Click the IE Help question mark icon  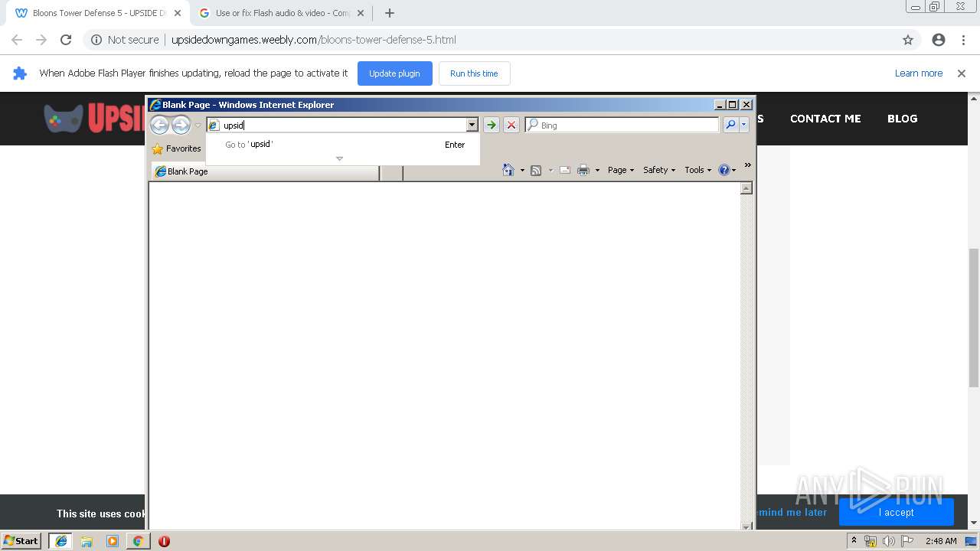click(x=724, y=170)
